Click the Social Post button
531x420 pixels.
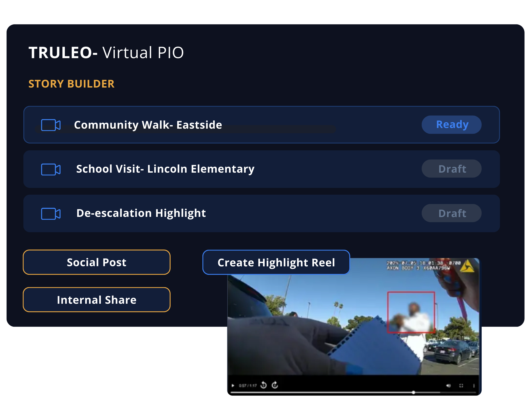(96, 262)
